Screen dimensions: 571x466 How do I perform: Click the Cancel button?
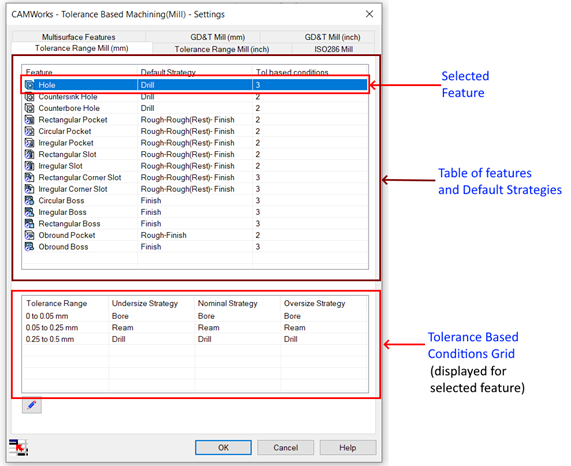[x=286, y=447]
